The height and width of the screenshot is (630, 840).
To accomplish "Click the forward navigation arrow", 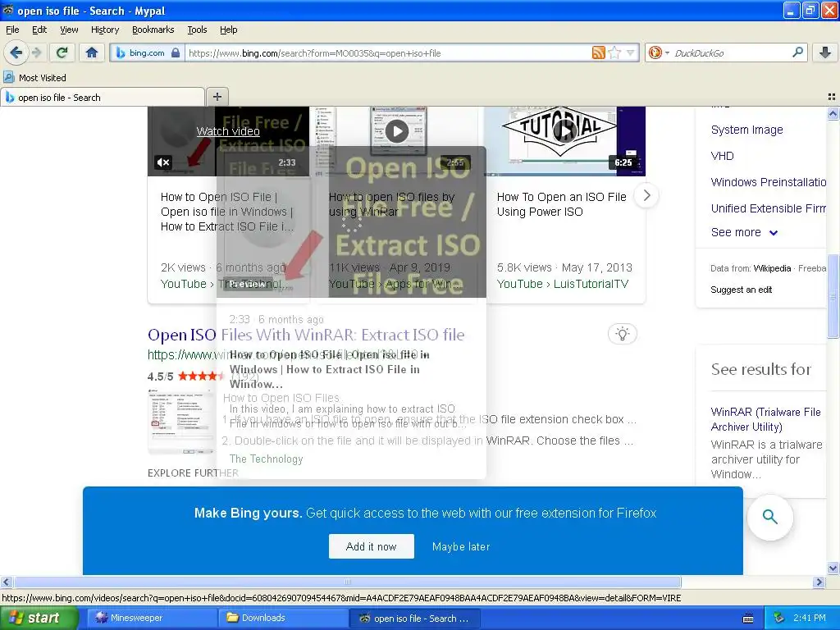I will click(36, 52).
